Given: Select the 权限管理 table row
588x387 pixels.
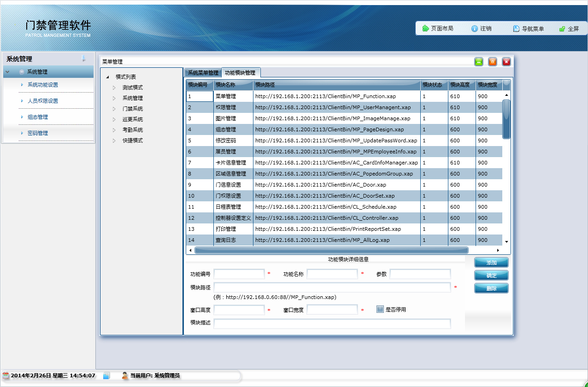Looking at the screenshot, I should point(344,107).
